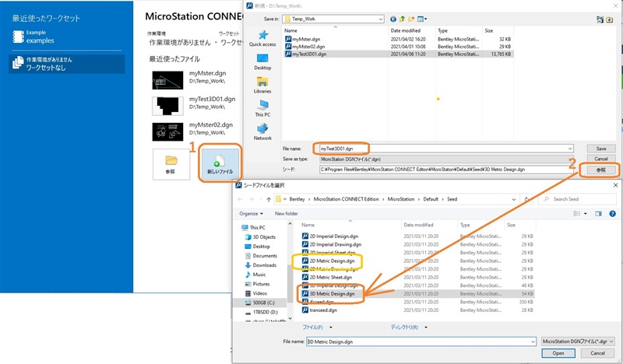Viewport: 623px width, 364px height.
Task: Open the change view dropdown arrow
Action: (x=586, y=214)
